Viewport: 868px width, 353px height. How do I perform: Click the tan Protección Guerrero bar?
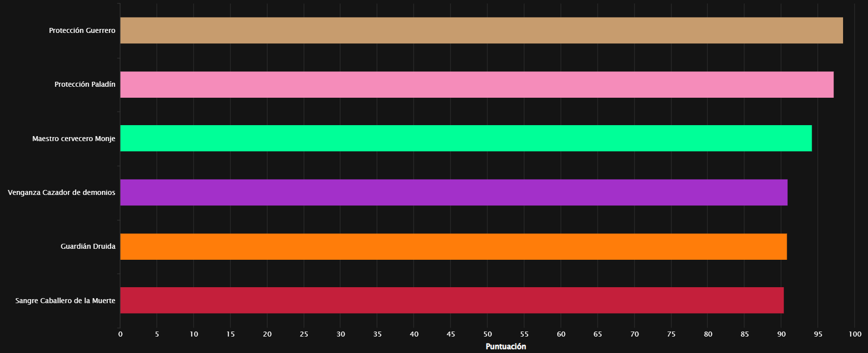481,30
